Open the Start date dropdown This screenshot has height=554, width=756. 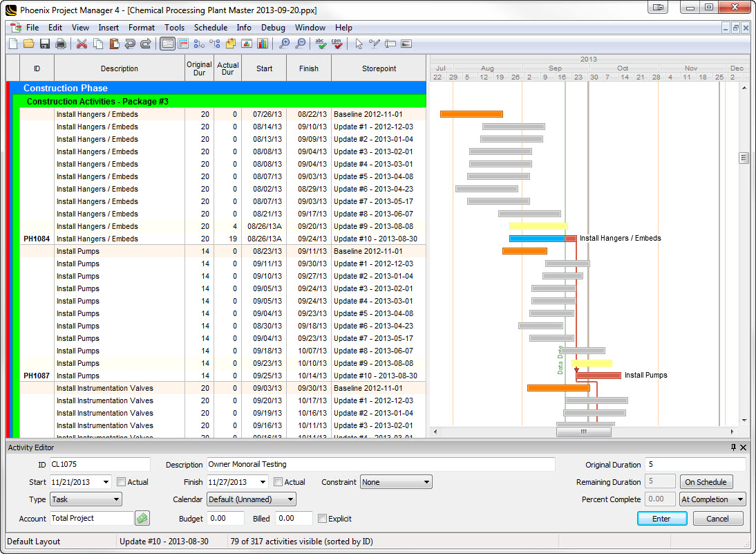pyautogui.click(x=106, y=482)
